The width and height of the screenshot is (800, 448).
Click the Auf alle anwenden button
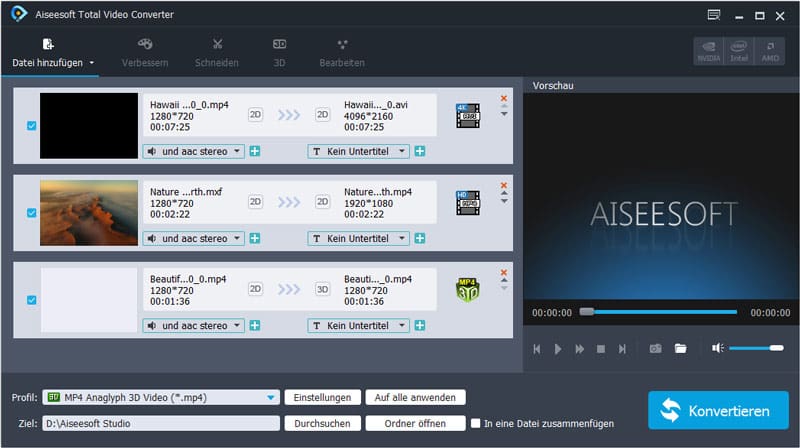click(x=415, y=397)
